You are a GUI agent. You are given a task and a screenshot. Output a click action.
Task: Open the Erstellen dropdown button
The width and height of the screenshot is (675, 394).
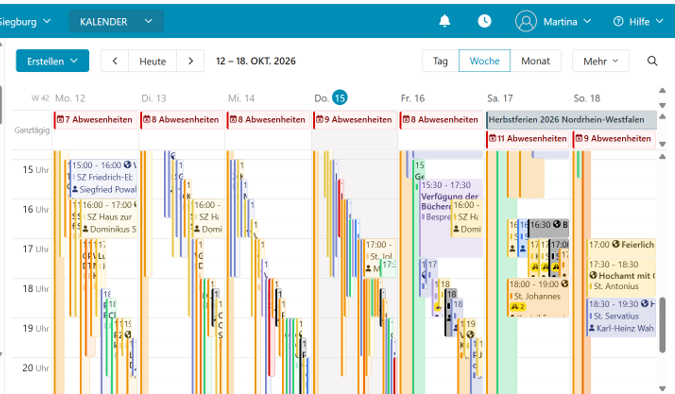coord(53,61)
